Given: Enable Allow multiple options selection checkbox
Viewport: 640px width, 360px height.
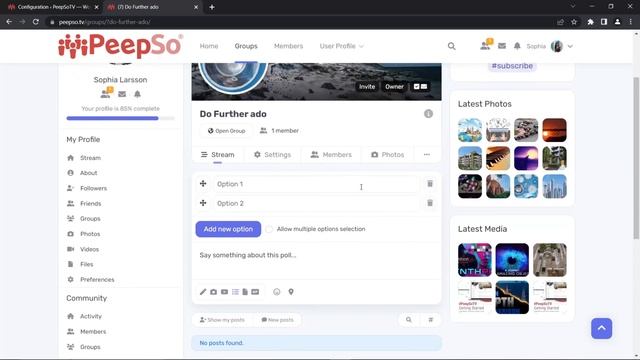Looking at the screenshot, I should [x=269, y=229].
